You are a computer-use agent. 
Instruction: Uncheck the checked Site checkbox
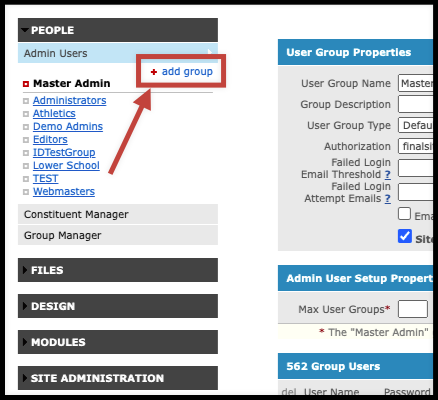tap(405, 236)
